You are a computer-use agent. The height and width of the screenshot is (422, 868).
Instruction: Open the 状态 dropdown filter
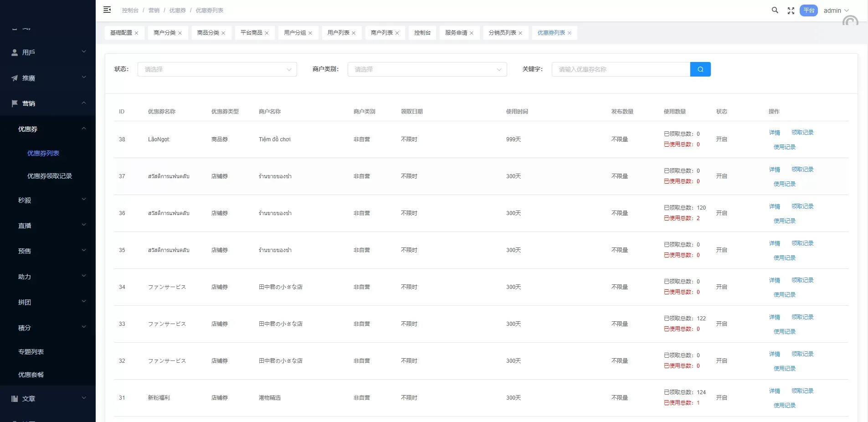pyautogui.click(x=217, y=69)
